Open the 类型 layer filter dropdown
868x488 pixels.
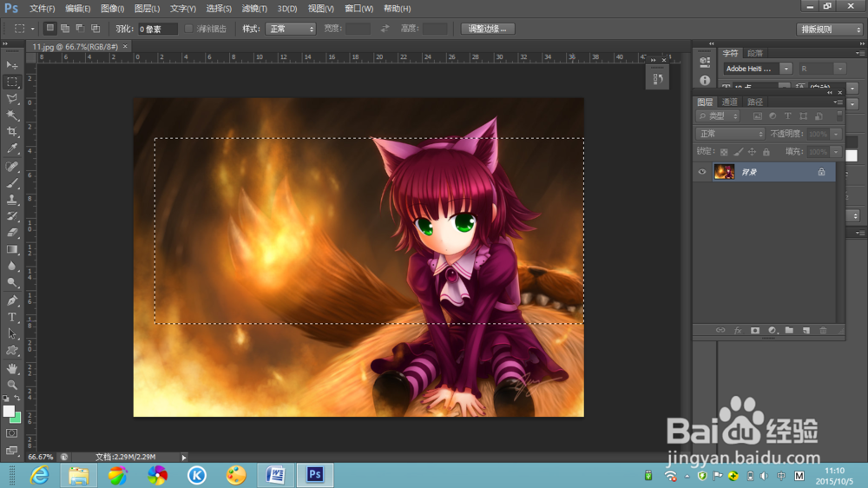coord(718,115)
